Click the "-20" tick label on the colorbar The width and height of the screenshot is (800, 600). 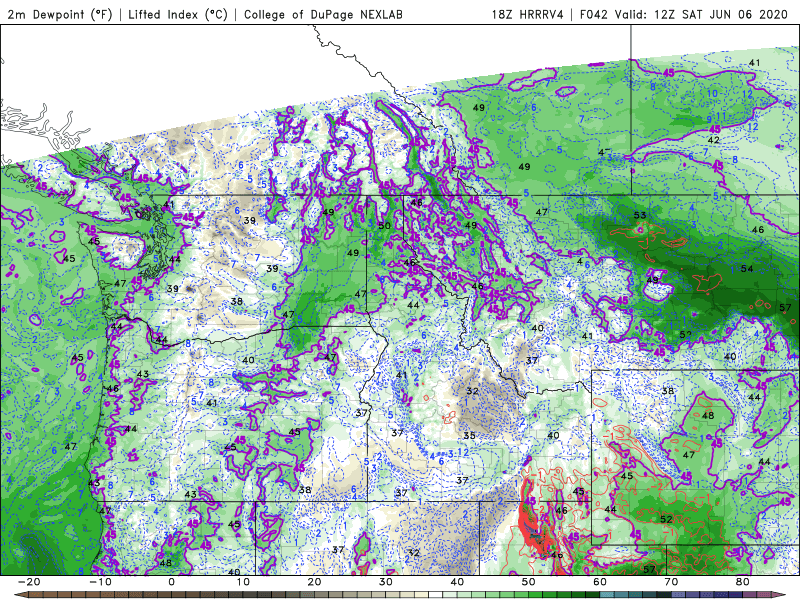(x=29, y=582)
